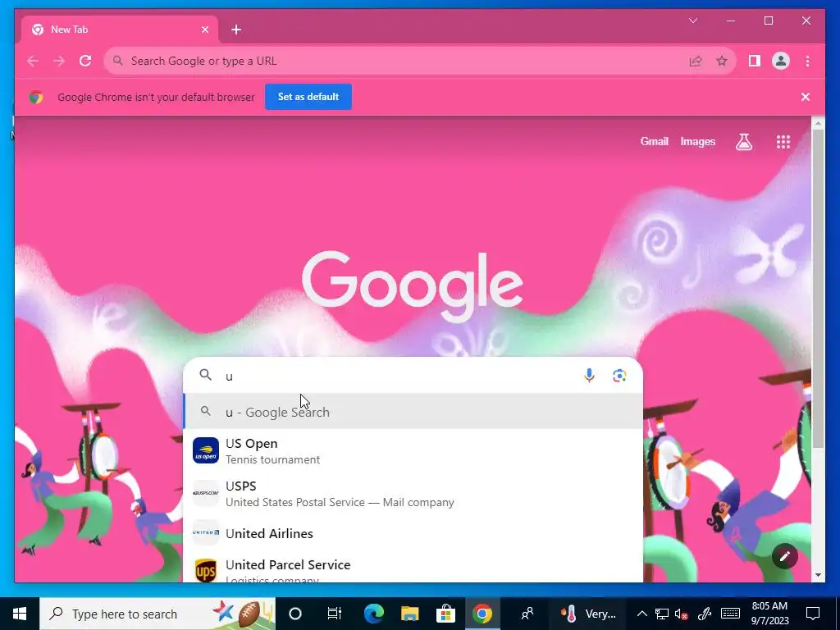Dismiss the default browser infobar
840x630 pixels.
[806, 97]
